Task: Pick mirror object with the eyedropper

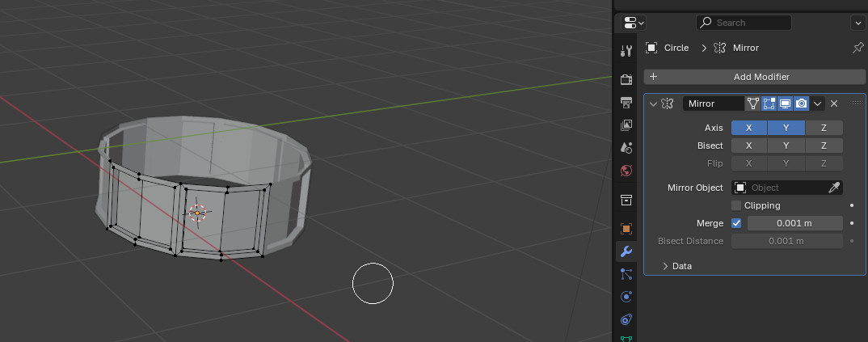Action: click(834, 188)
